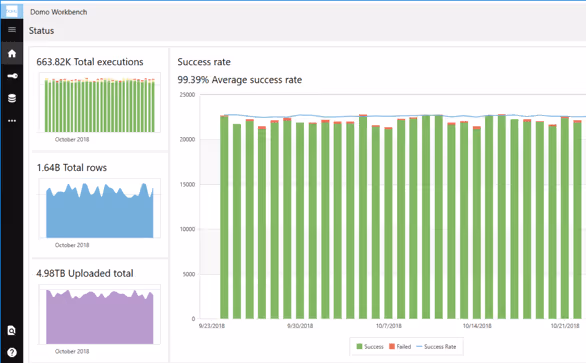The height and width of the screenshot is (363, 586).
Task: Click the 99.39% Average success rate text
Action: pos(240,80)
